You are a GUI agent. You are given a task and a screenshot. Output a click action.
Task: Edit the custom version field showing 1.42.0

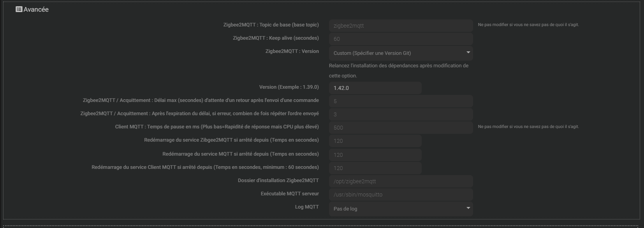(375, 88)
